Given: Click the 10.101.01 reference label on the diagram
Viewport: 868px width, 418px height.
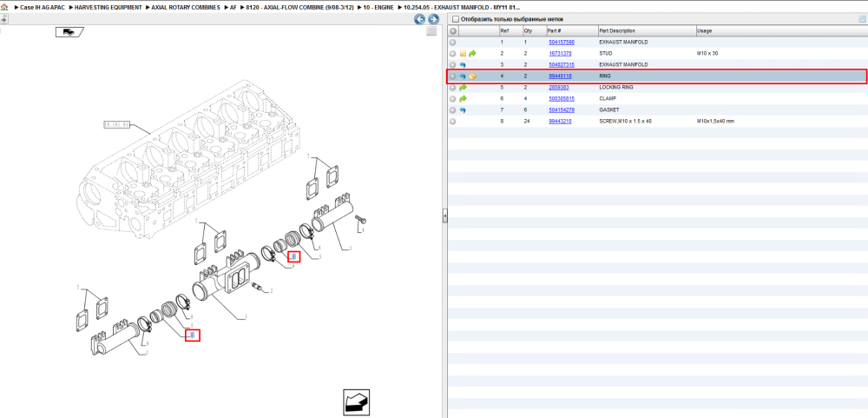Looking at the screenshot, I should coord(116,125).
